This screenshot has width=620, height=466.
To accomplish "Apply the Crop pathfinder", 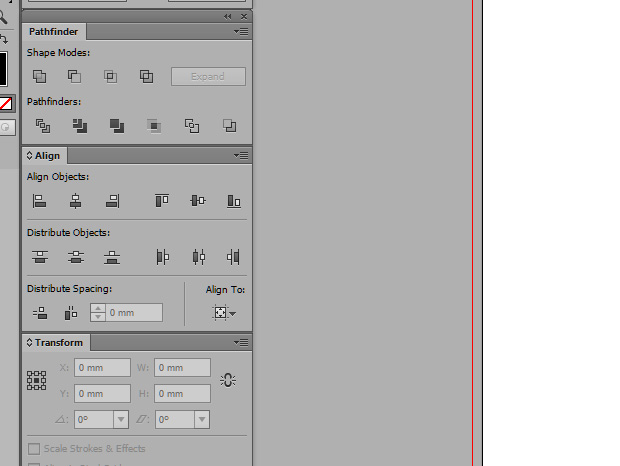I will (154, 126).
